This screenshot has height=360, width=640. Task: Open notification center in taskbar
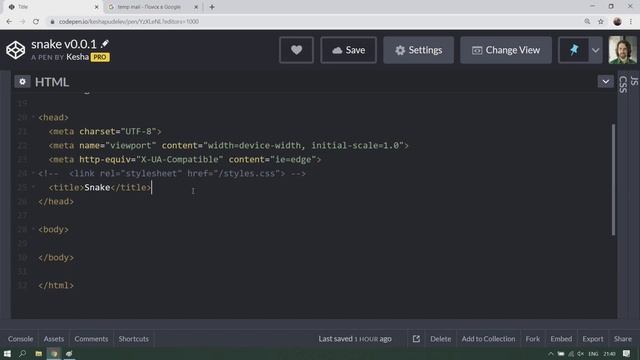(x=627, y=353)
